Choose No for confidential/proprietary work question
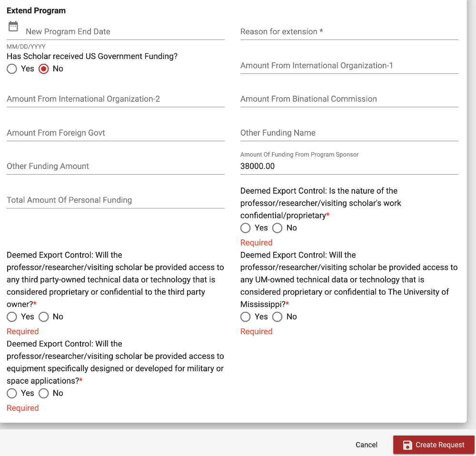 [278, 228]
